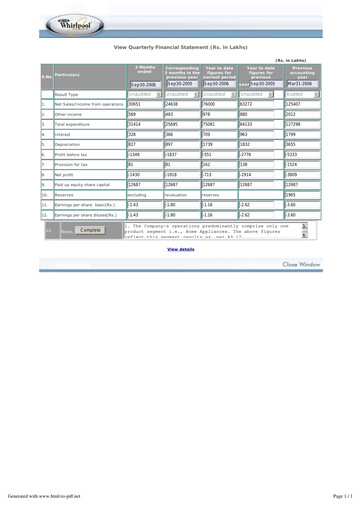Click the 'Earnings per share diluted(Rs.)' label
362x512 pixels.
(86, 215)
